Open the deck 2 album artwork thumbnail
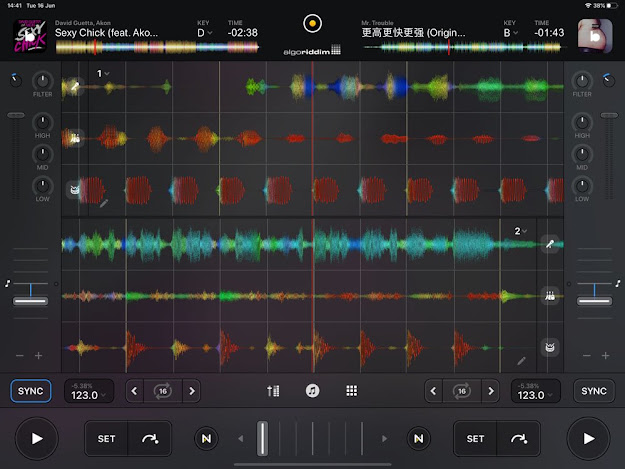 click(x=595, y=36)
